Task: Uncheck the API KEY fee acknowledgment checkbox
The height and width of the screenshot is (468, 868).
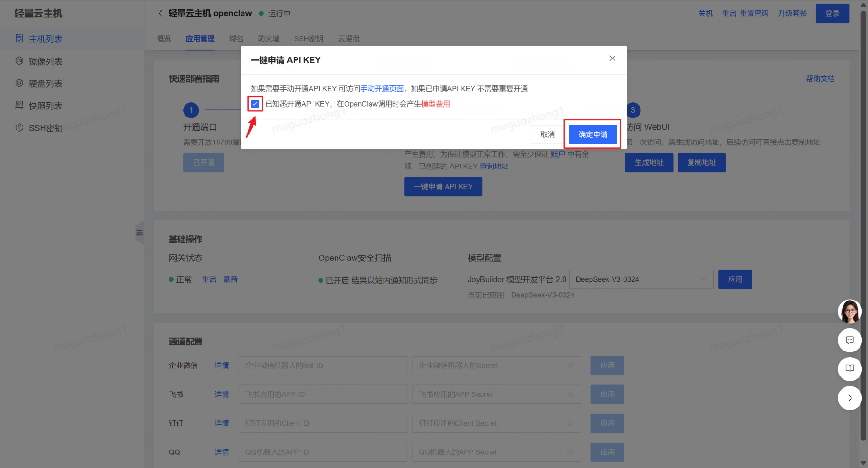Action: pos(255,104)
